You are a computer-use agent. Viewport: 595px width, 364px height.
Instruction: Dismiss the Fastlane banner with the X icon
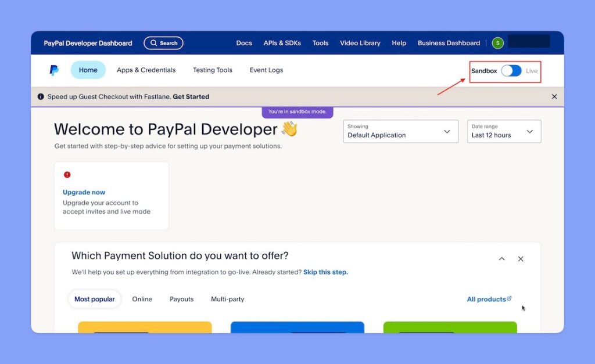pos(554,96)
